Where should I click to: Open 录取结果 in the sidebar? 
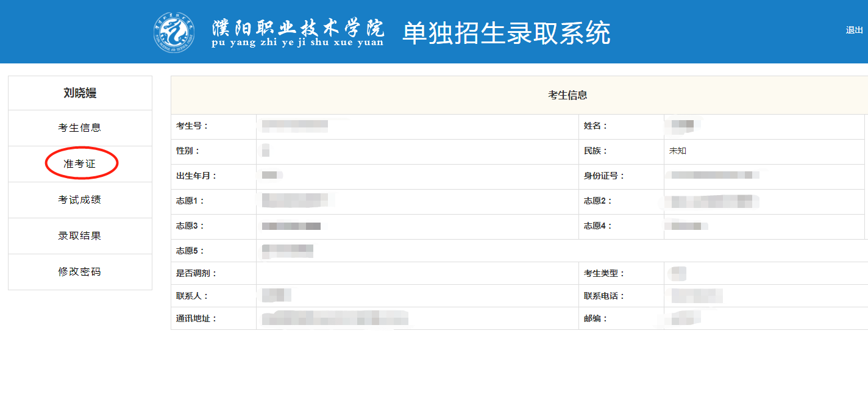[80, 236]
